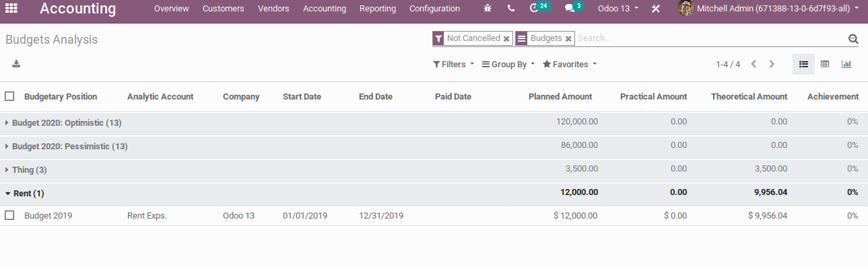868x269 pixels.
Task: Click the search magnifier icon
Action: tap(853, 39)
